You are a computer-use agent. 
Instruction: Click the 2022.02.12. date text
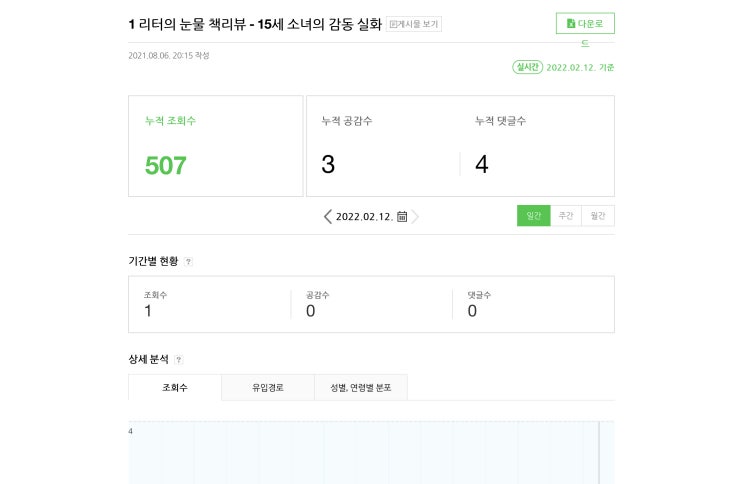click(364, 216)
